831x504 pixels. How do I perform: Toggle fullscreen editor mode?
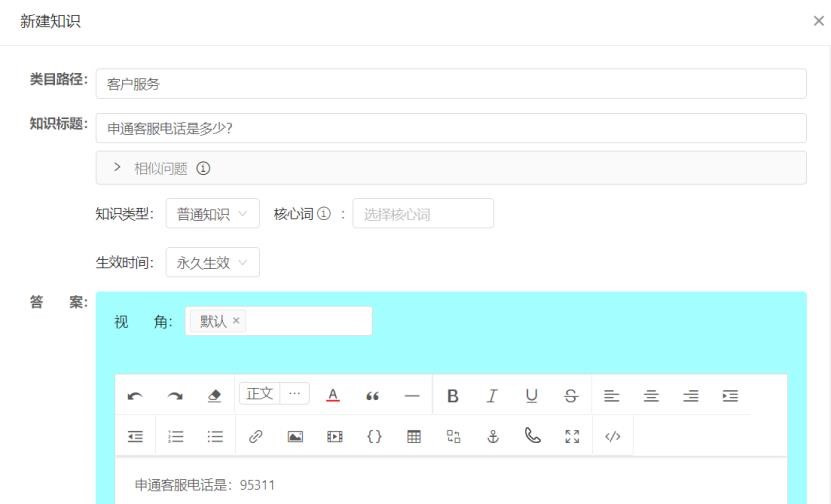click(572, 436)
